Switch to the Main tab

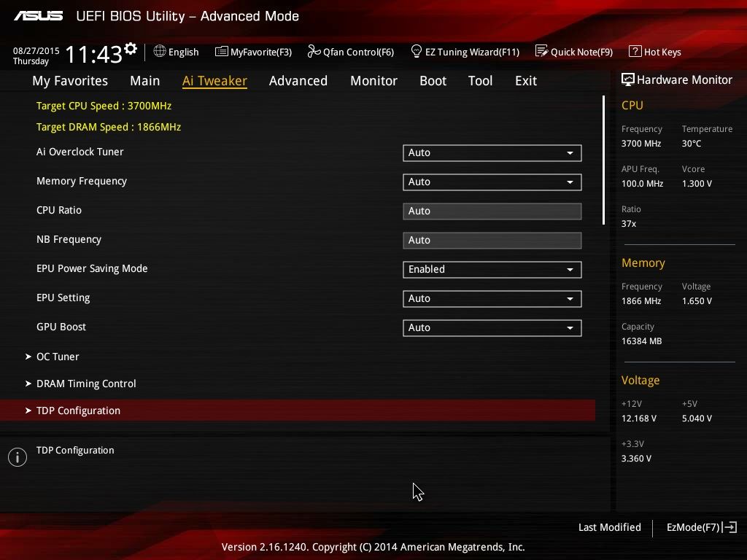tap(145, 81)
